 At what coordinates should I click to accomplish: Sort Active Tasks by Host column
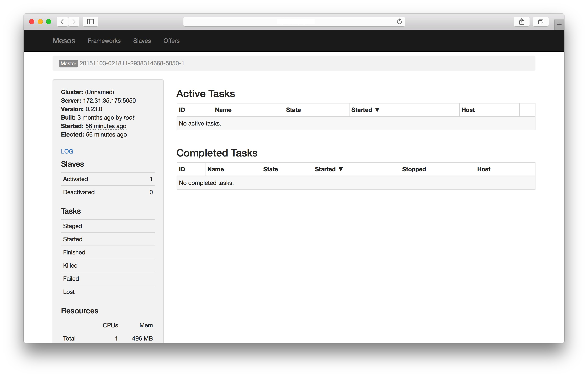click(489, 110)
